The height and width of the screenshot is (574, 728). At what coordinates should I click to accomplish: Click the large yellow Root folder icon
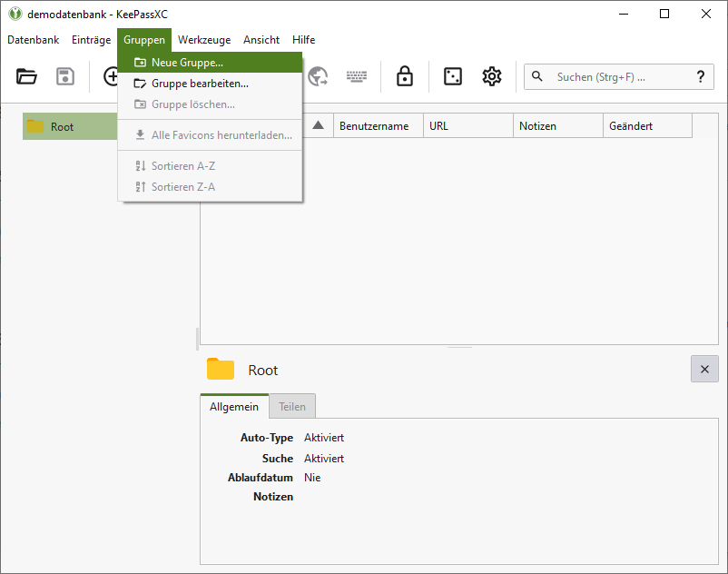221,369
